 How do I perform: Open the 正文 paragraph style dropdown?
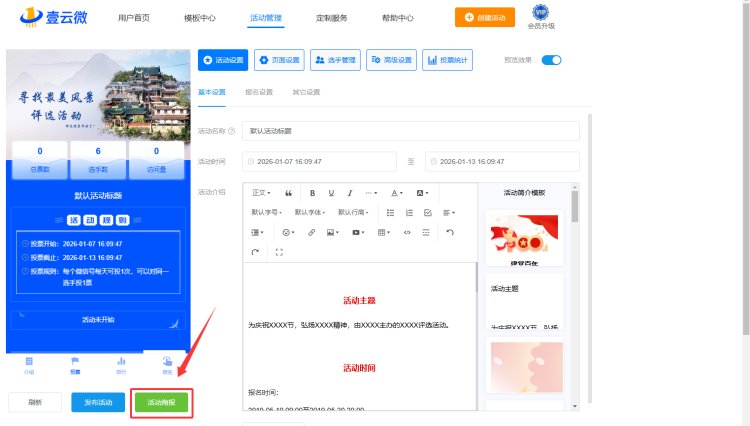click(x=261, y=192)
